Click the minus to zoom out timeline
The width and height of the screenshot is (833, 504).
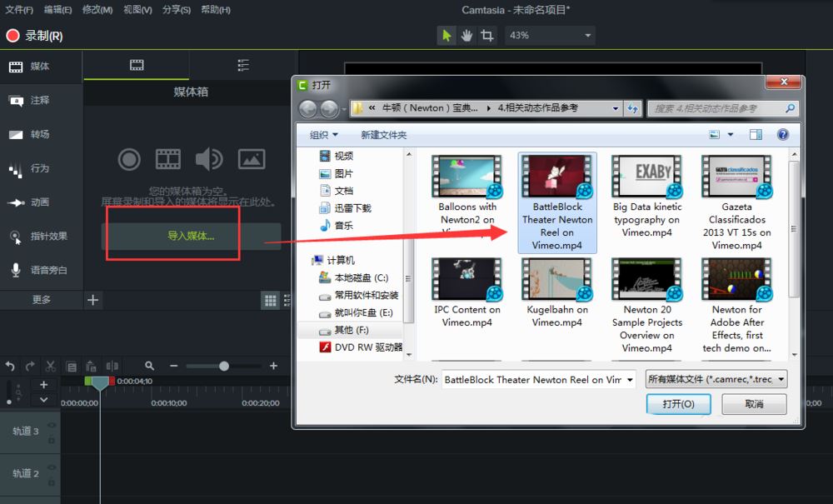click(x=174, y=366)
